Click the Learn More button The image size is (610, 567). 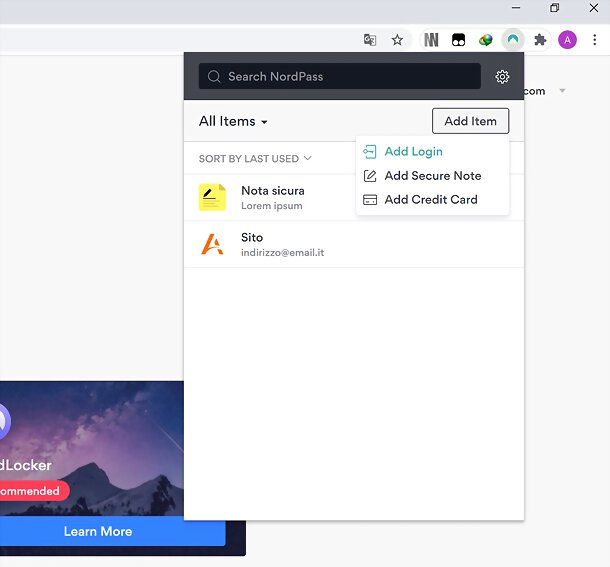click(x=112, y=531)
